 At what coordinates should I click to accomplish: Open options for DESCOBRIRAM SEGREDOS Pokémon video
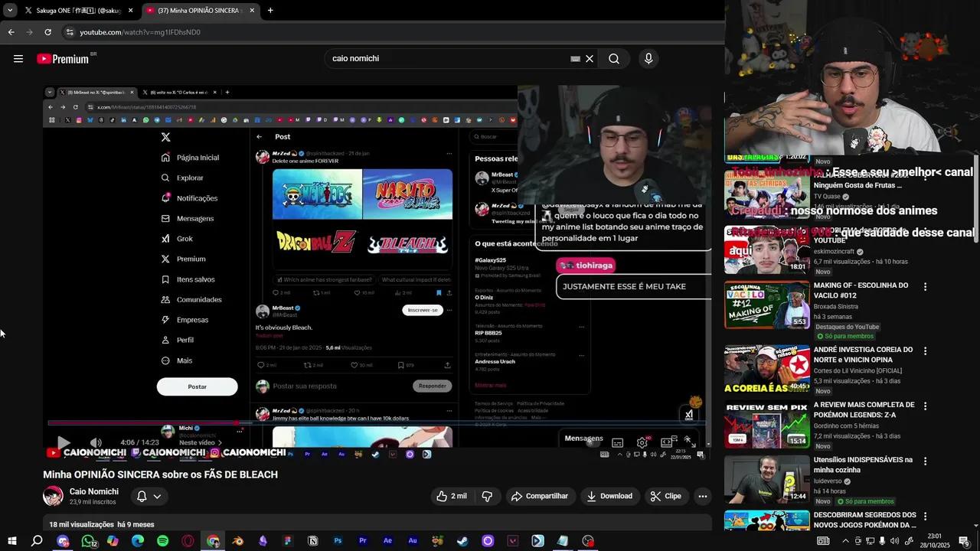pyautogui.click(x=925, y=517)
